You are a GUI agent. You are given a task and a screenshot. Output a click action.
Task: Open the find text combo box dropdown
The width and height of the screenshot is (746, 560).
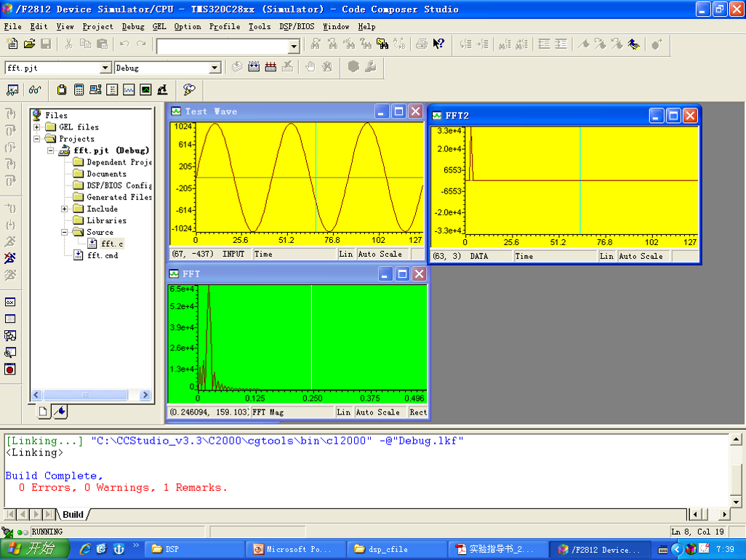[294, 46]
